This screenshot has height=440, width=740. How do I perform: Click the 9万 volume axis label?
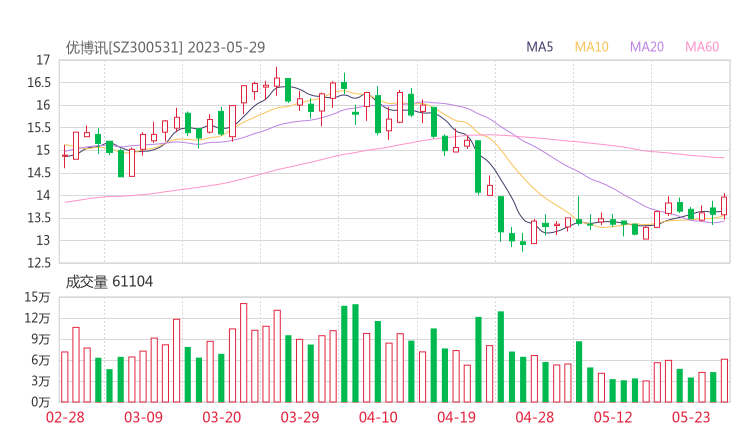pos(41,339)
